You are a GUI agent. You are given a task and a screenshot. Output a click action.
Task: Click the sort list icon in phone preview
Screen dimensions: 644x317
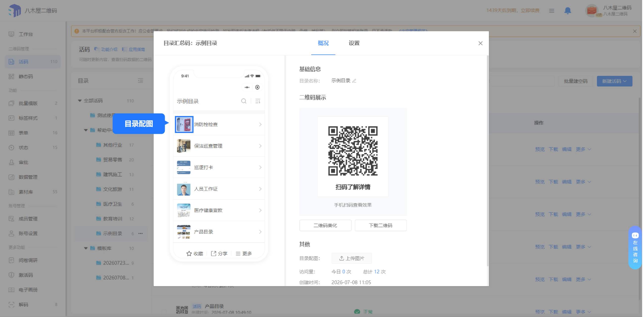tap(257, 101)
